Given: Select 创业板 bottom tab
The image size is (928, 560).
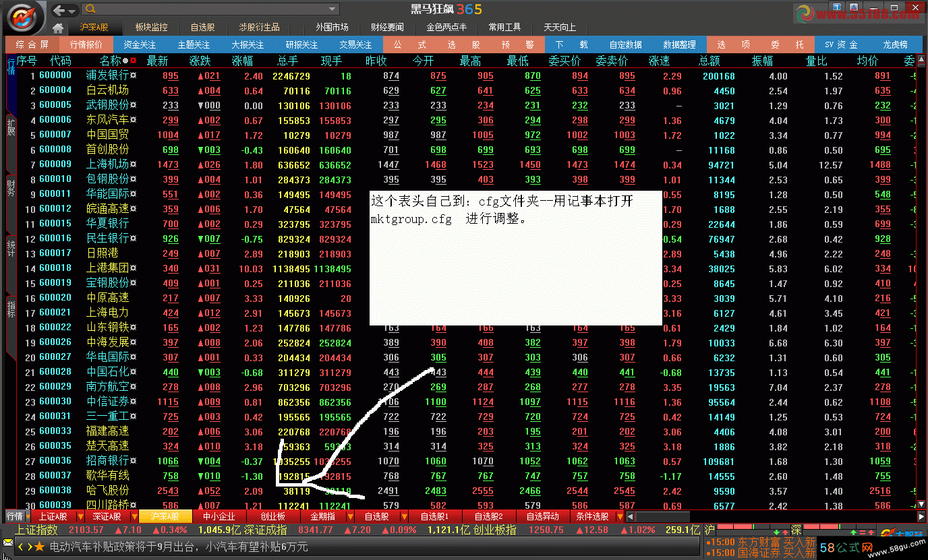Looking at the screenshot, I should pyautogui.click(x=273, y=517).
